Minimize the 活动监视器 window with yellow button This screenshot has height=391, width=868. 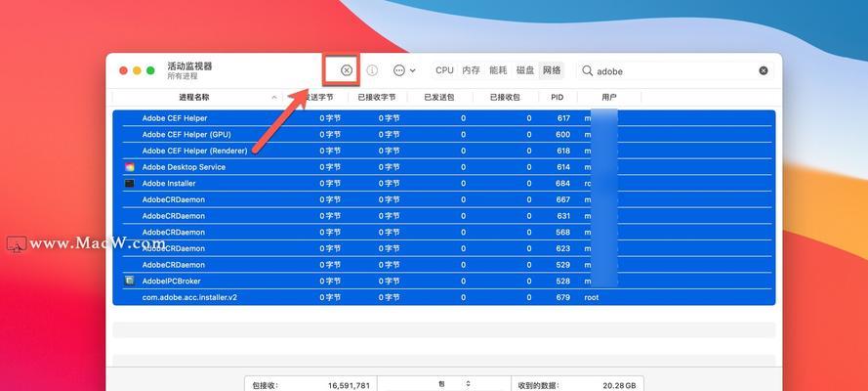tap(137, 70)
